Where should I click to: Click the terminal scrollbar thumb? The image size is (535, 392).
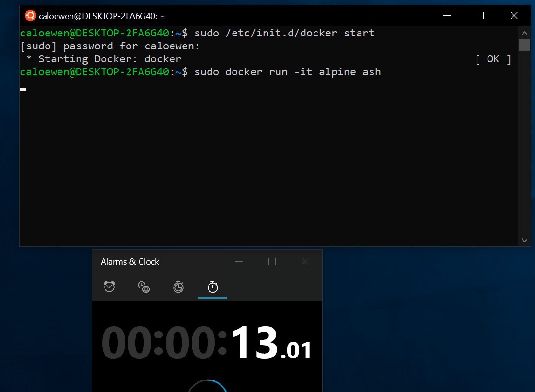(x=524, y=45)
